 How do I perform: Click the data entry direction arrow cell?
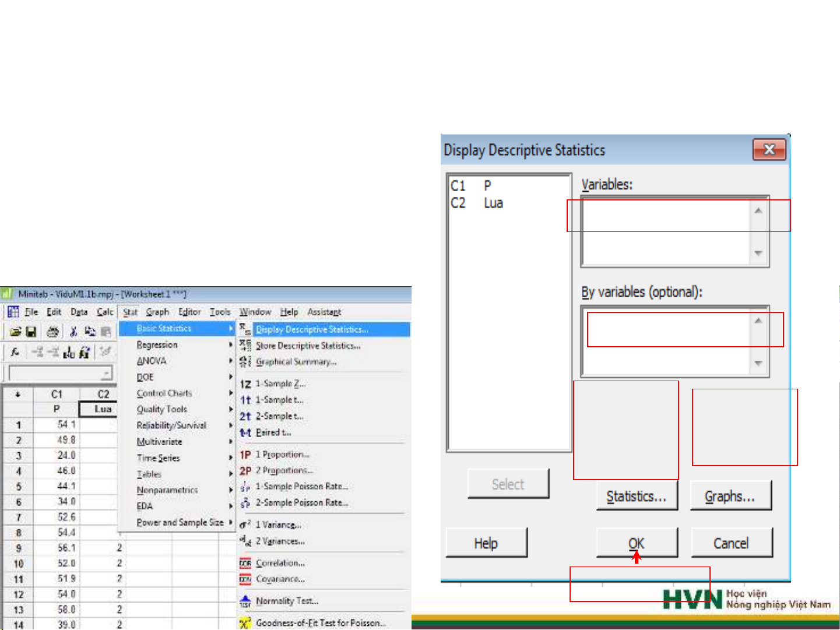(x=18, y=395)
